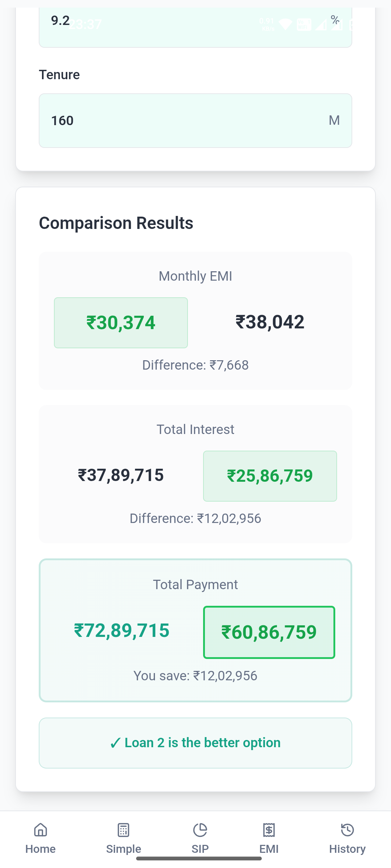Open the Simple calculator icon
This screenshot has width=391, height=868.
tap(123, 830)
